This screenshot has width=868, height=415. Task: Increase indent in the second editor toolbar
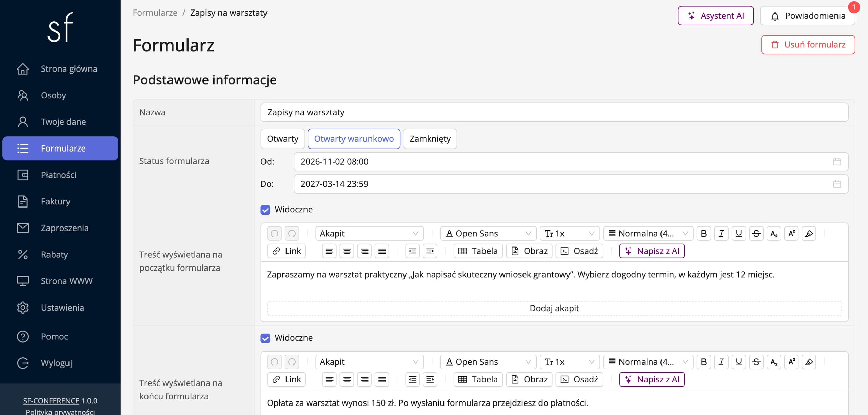tap(430, 379)
